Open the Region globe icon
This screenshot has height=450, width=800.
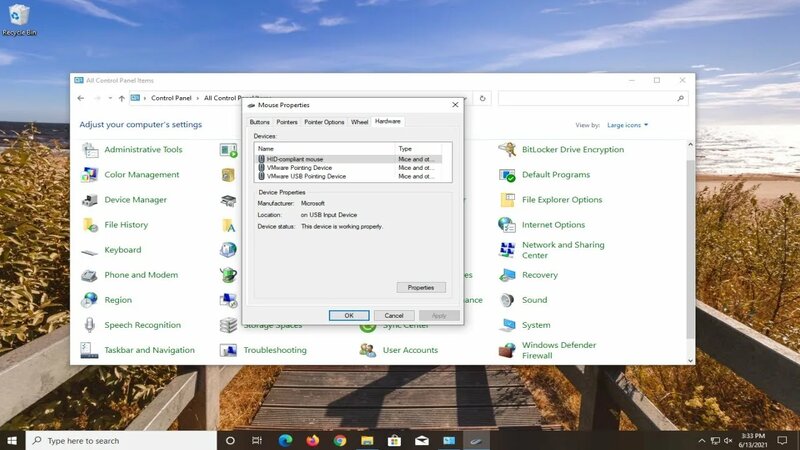pyautogui.click(x=90, y=300)
